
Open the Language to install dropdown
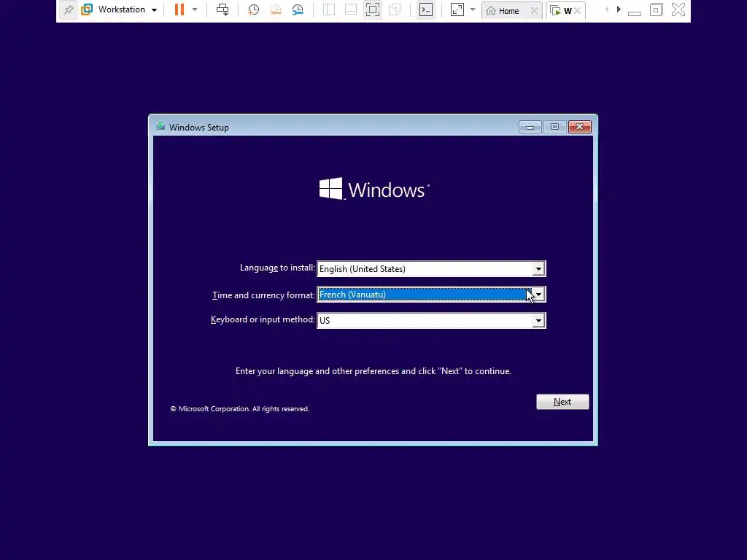coord(538,269)
